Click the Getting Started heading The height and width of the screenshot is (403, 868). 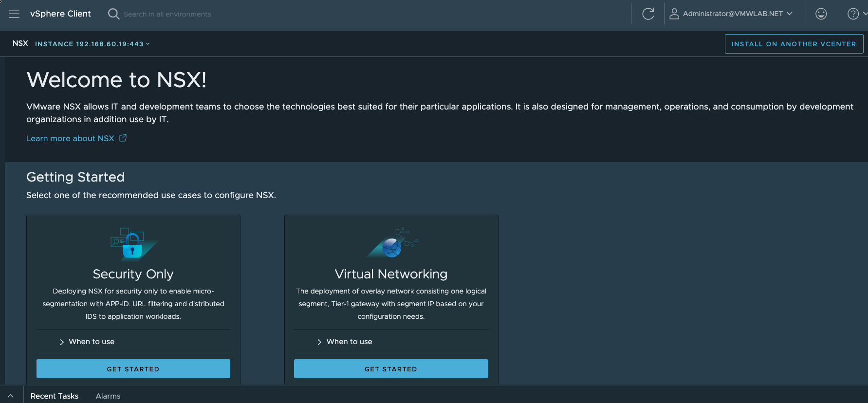[75, 177]
